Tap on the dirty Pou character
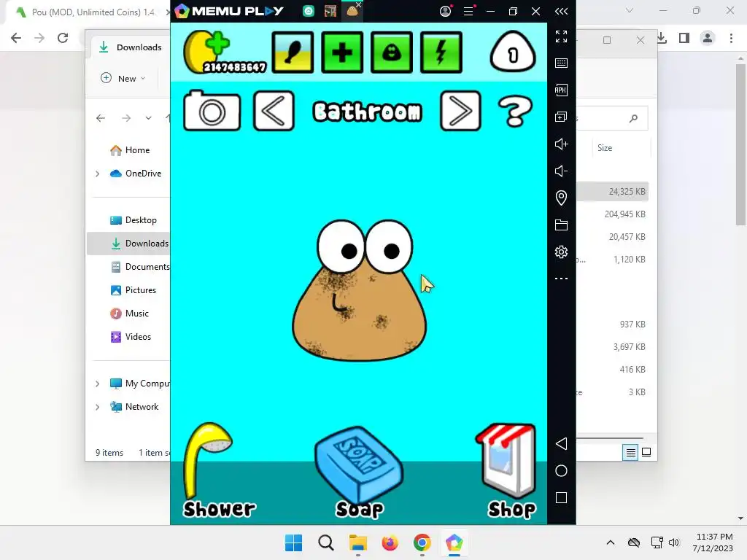747x560 pixels. tap(360, 290)
